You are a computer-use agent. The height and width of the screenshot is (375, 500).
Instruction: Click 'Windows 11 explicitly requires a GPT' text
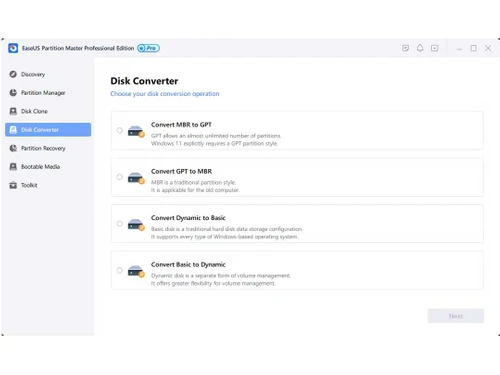pos(214,144)
